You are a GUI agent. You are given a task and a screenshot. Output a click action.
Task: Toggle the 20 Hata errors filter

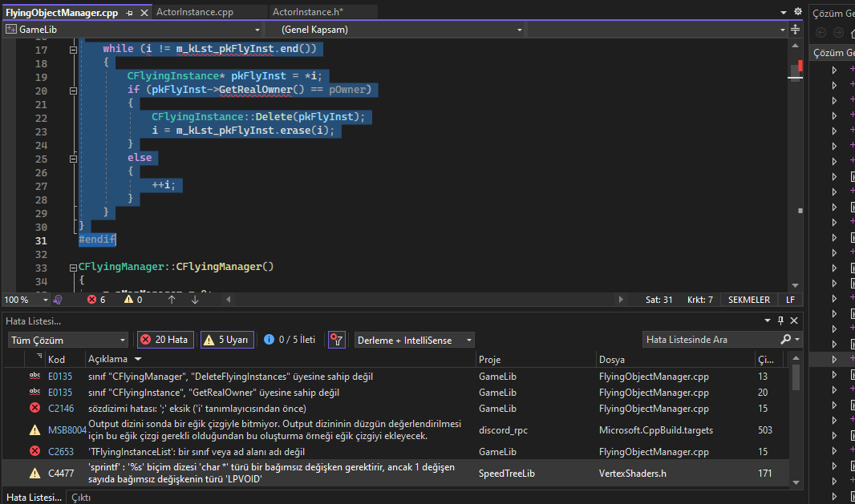pos(164,340)
